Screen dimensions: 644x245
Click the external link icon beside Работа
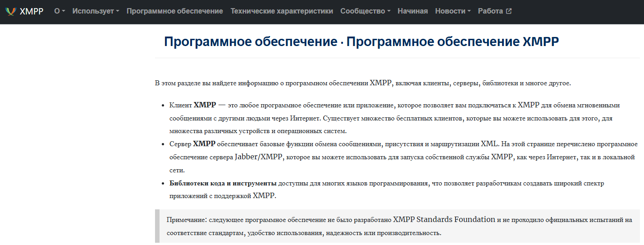pos(509,11)
